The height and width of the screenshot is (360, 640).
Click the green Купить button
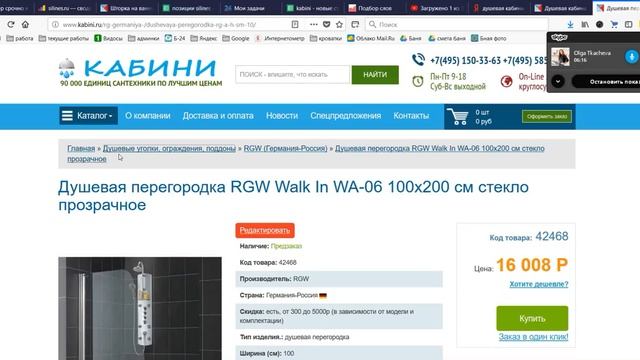(x=532, y=318)
